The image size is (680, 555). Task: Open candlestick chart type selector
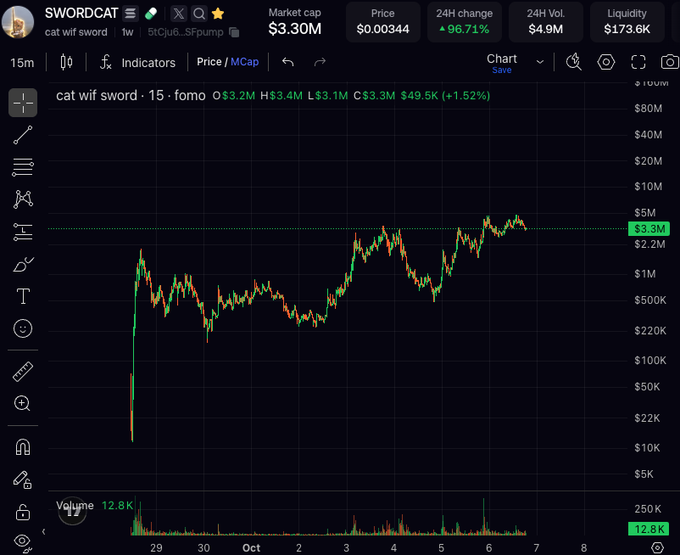(66, 62)
